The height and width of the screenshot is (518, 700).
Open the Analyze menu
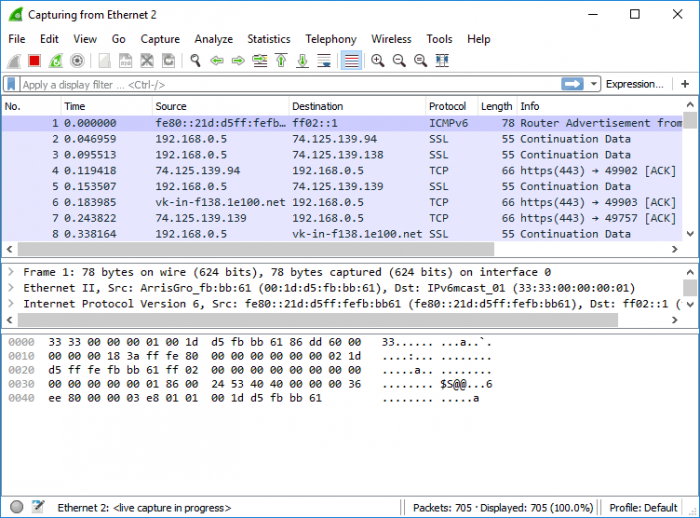[213, 39]
